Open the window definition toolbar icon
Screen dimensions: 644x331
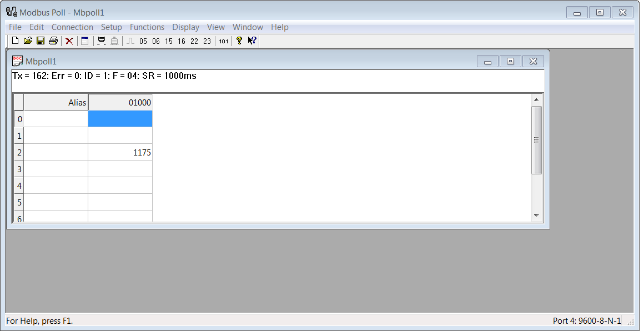(84, 41)
